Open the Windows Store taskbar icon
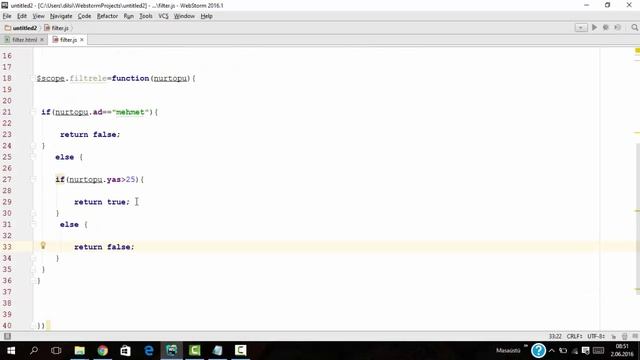 pos(125,351)
